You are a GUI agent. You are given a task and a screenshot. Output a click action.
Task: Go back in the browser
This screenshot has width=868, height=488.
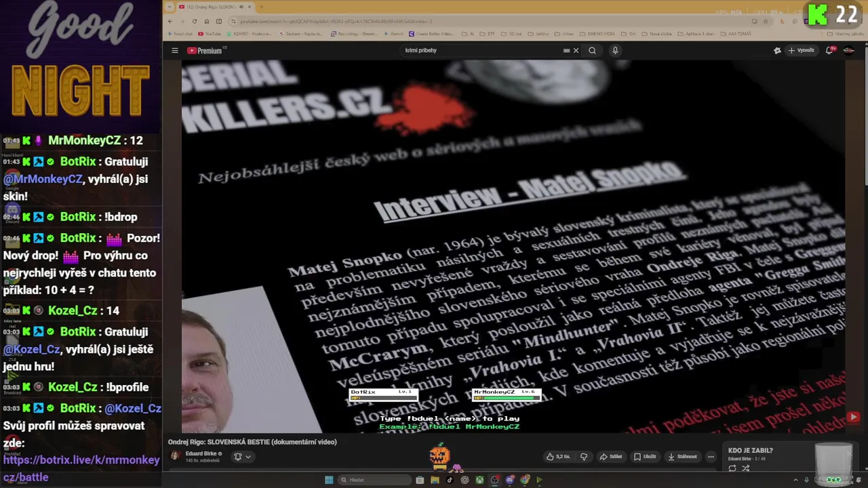pyautogui.click(x=170, y=21)
